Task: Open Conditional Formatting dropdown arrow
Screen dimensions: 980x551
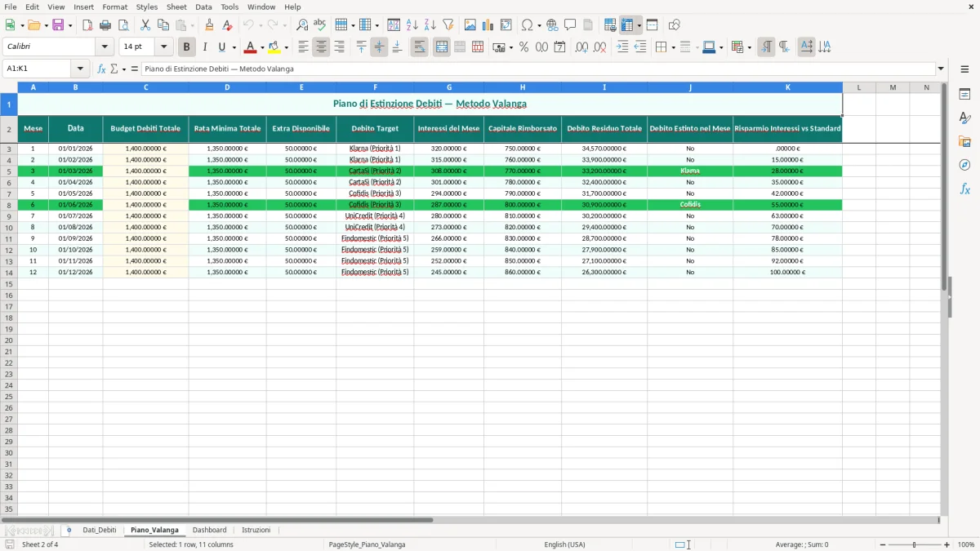Action: [749, 47]
